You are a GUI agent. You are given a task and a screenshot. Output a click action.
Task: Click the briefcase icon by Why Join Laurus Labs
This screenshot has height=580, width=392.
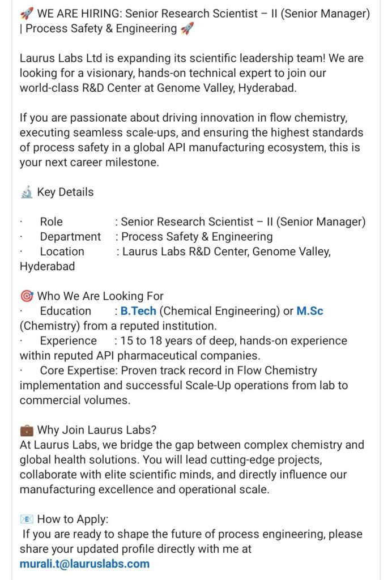27,430
